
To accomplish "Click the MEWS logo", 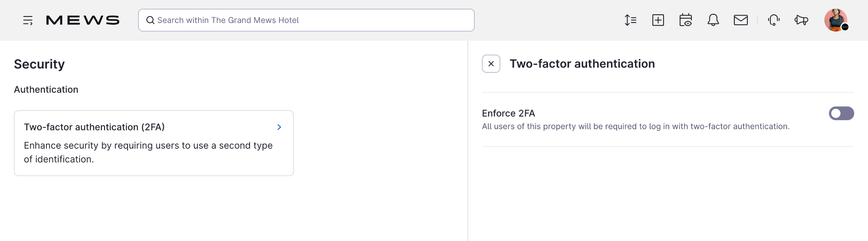I will pyautogui.click(x=82, y=20).
